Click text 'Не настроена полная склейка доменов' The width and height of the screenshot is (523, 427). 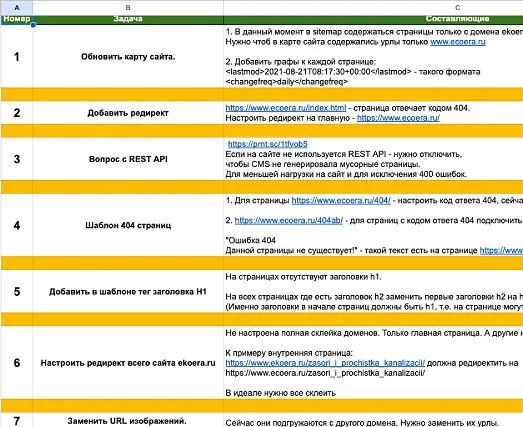pos(303,333)
